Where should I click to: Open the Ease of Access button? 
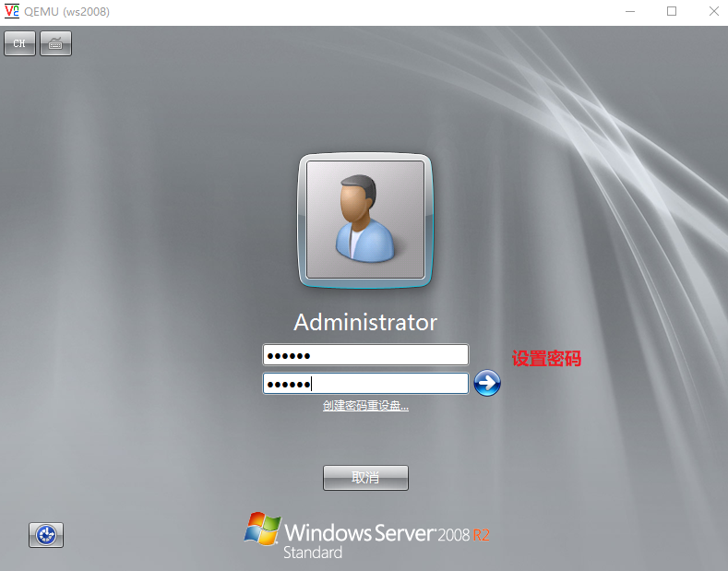click(46, 535)
